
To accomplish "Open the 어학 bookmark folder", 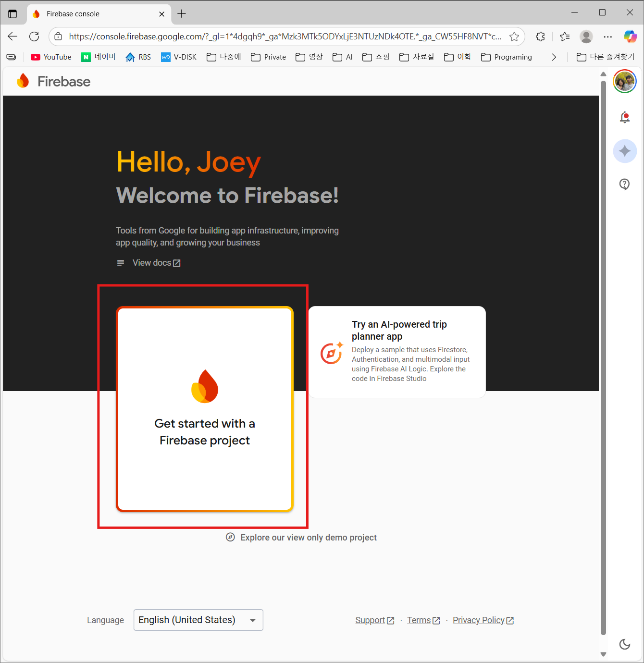I will coord(458,57).
